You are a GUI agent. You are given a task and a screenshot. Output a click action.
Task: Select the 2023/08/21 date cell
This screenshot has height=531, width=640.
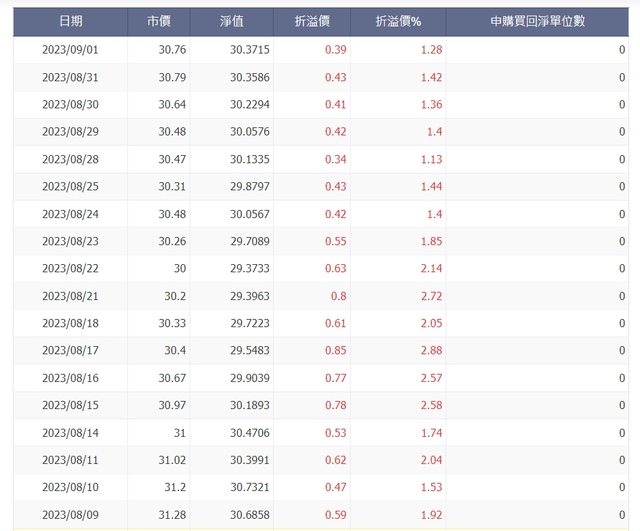(x=70, y=296)
